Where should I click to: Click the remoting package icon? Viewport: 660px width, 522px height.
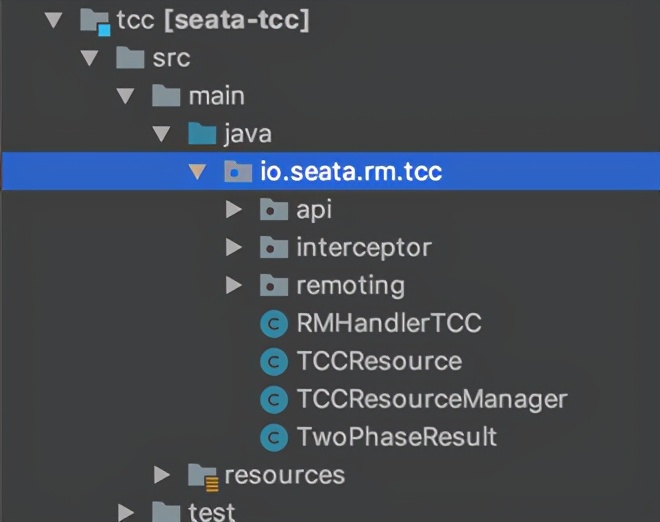click(274, 285)
